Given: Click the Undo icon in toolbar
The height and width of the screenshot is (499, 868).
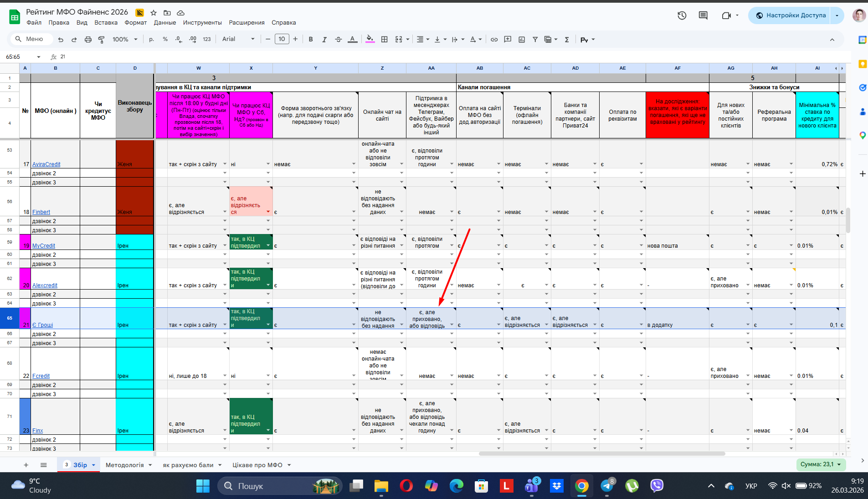Looking at the screenshot, I should [61, 40].
